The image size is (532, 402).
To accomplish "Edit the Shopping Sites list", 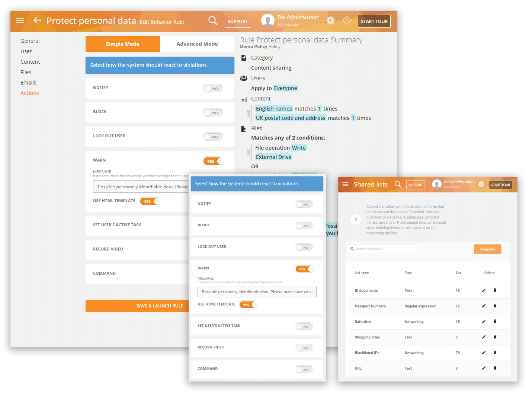I will click(484, 337).
